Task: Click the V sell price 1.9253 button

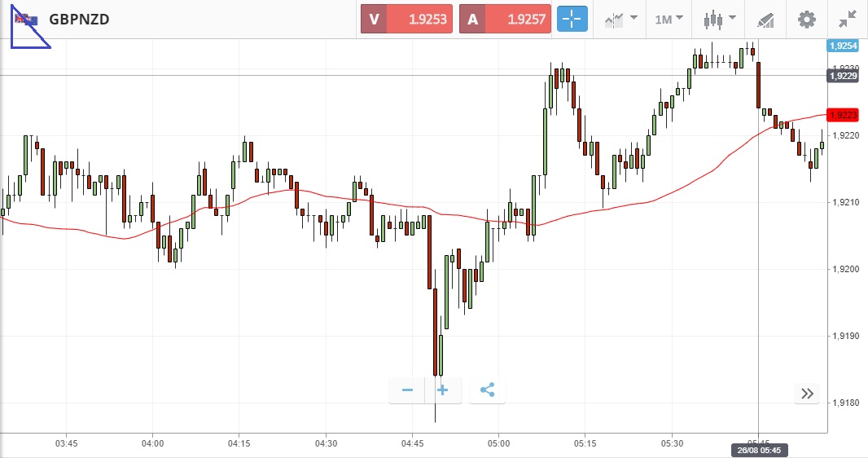Action: point(406,19)
